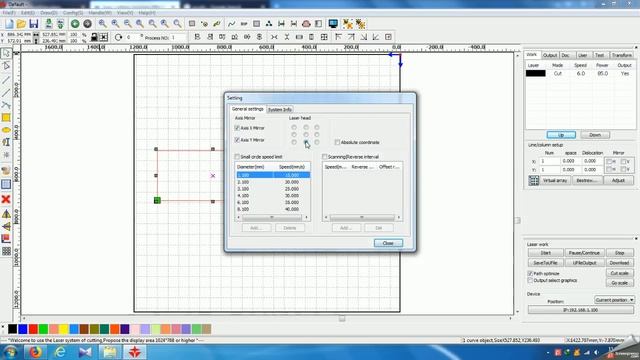Select the center Laser head radio button
The width and height of the screenshot is (640, 360).
tap(306, 135)
